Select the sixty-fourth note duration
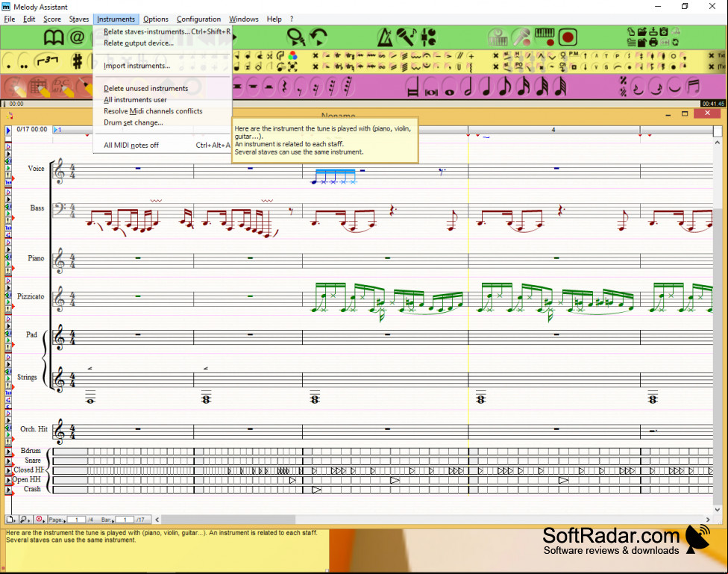The width and height of the screenshot is (728, 574). (562, 87)
